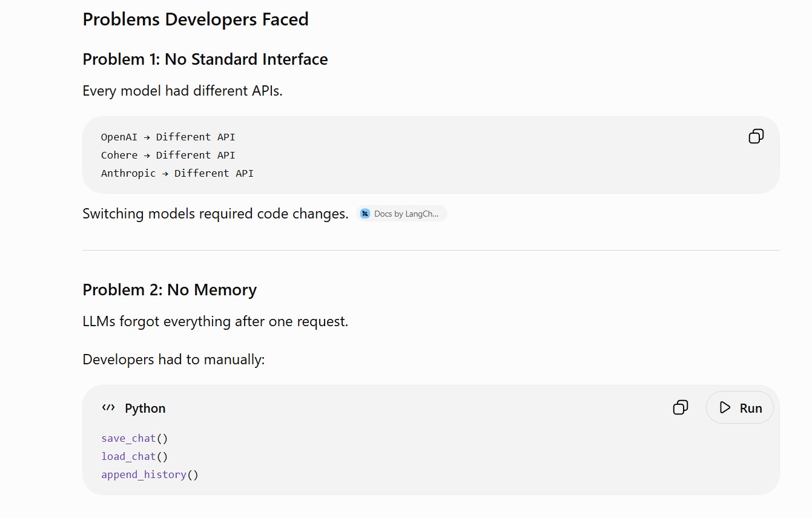
Task: Click the LangChain logo in citation chip
Action: coord(365,214)
